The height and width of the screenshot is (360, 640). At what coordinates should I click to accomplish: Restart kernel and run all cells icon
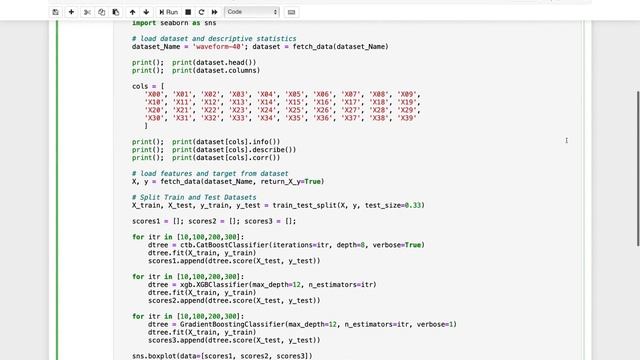click(214, 12)
